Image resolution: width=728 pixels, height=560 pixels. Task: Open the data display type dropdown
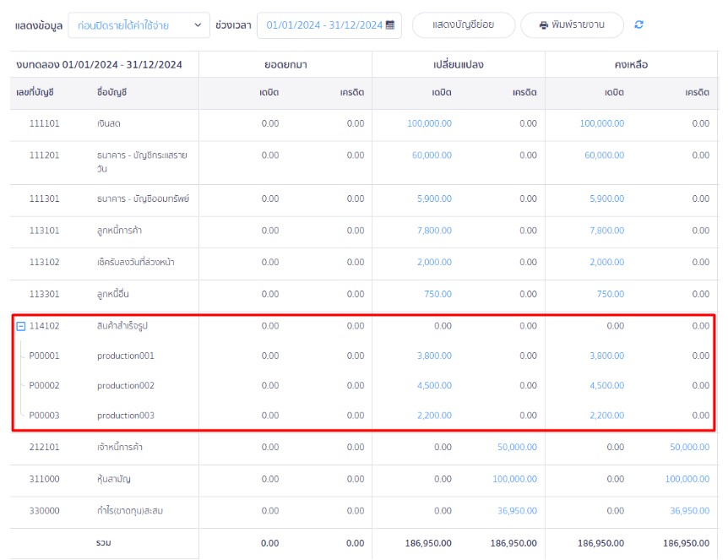tap(139, 25)
